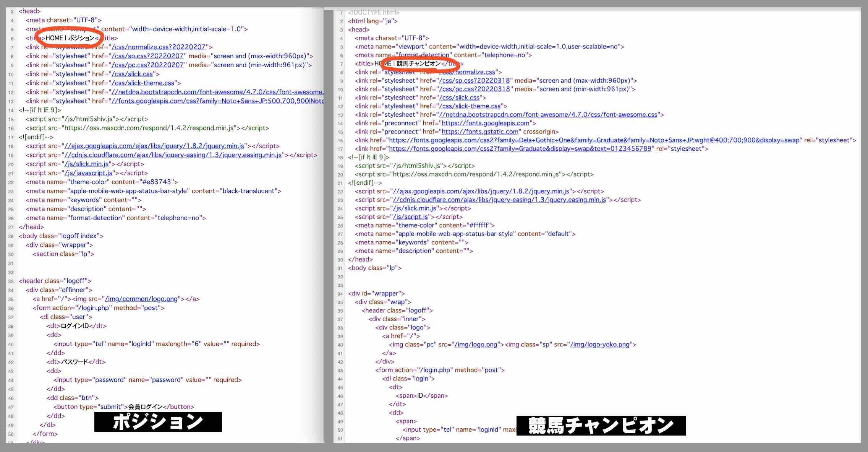Click the /js/slick.min.js link in right file
Screen dimensions: 868x452
click(415, 208)
